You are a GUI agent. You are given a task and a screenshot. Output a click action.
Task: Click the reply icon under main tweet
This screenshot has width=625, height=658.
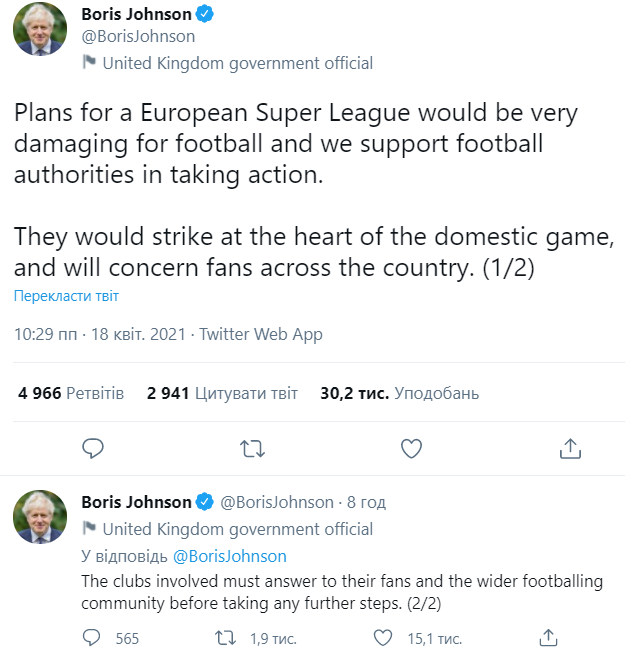(x=93, y=449)
